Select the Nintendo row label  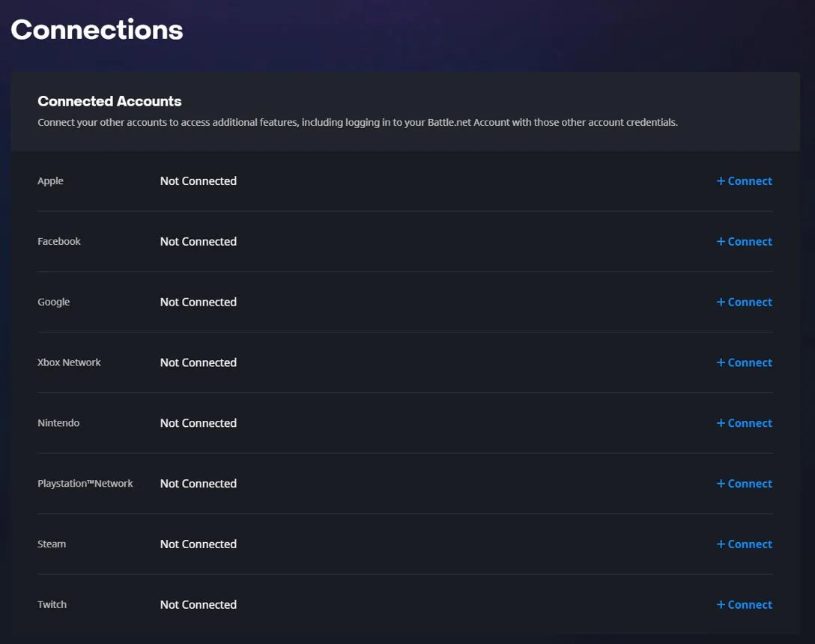(58, 423)
